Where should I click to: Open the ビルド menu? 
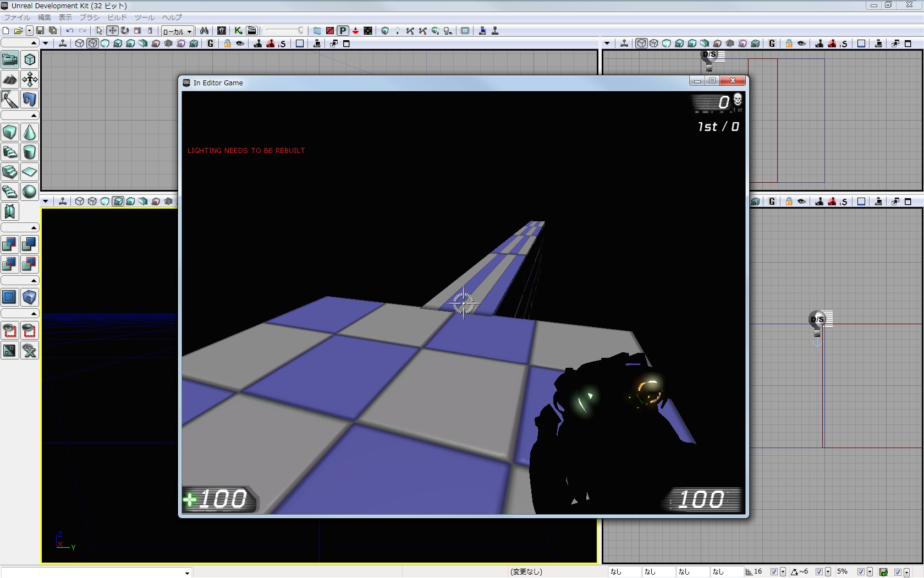tap(117, 18)
